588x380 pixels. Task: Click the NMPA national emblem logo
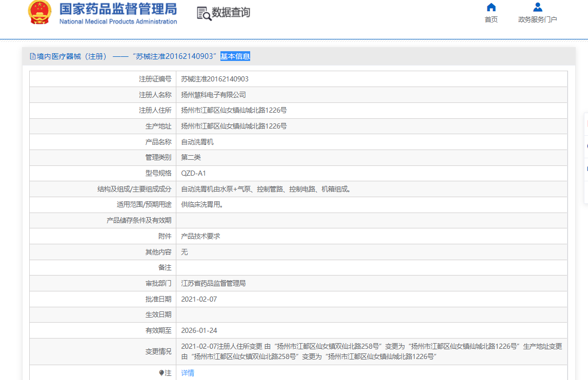coord(39,12)
